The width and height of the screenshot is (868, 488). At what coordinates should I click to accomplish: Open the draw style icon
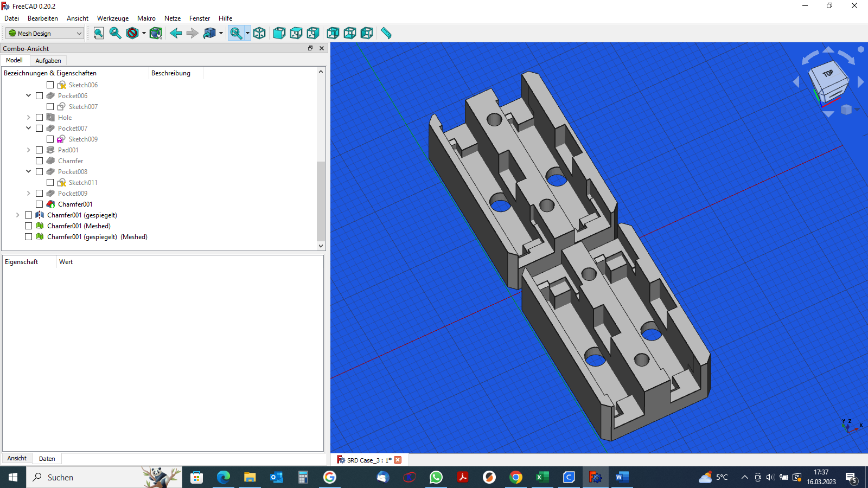point(132,33)
